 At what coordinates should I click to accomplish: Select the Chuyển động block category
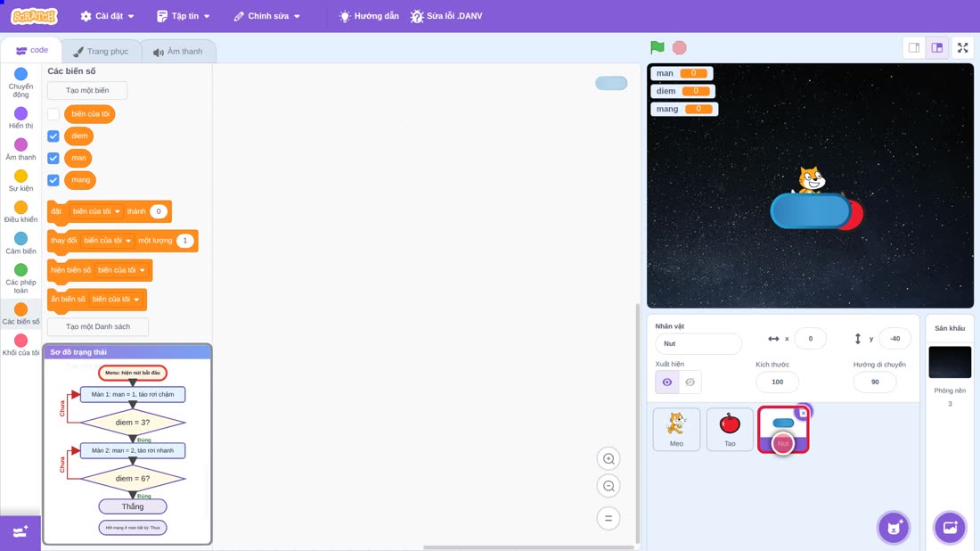click(x=20, y=83)
